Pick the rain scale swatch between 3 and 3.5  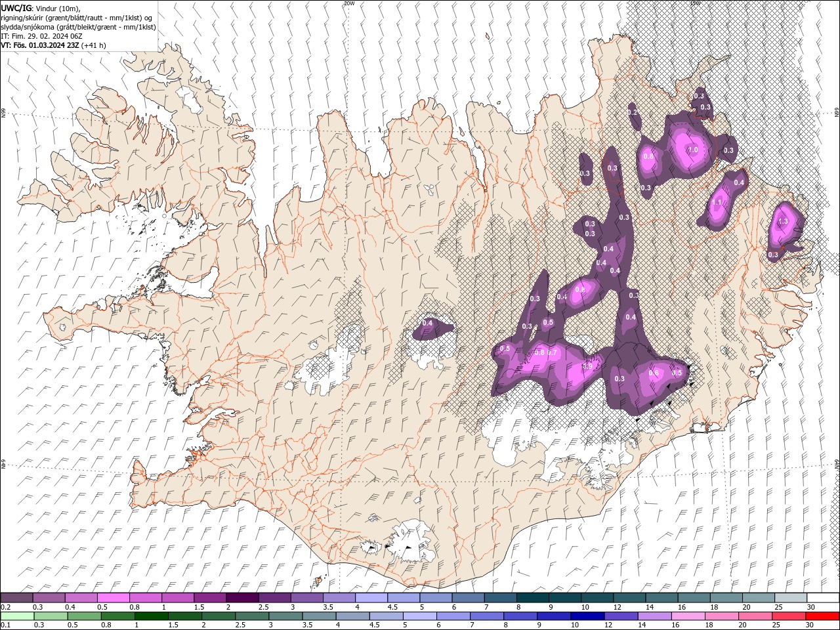click(x=285, y=616)
